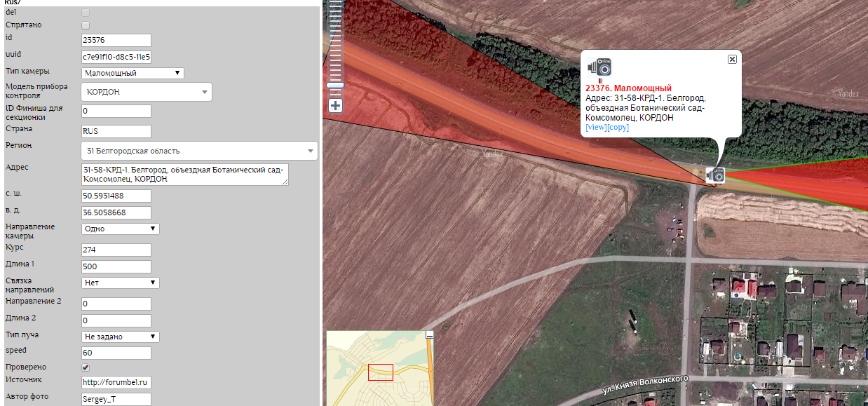
Task: Close the camera info popup balloon
Action: [732, 60]
